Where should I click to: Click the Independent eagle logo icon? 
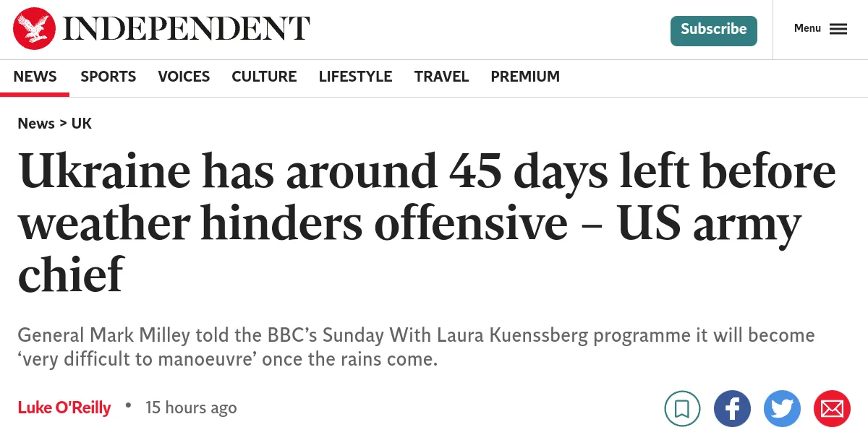pos(34,29)
